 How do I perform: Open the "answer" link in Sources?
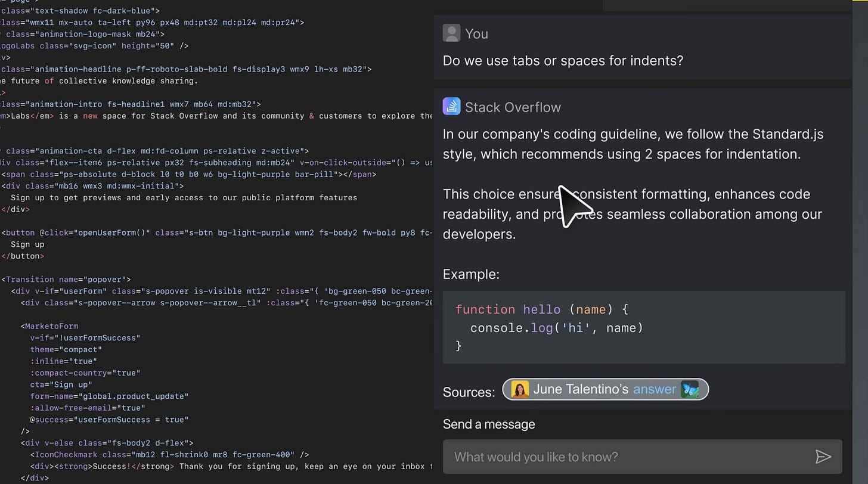654,389
